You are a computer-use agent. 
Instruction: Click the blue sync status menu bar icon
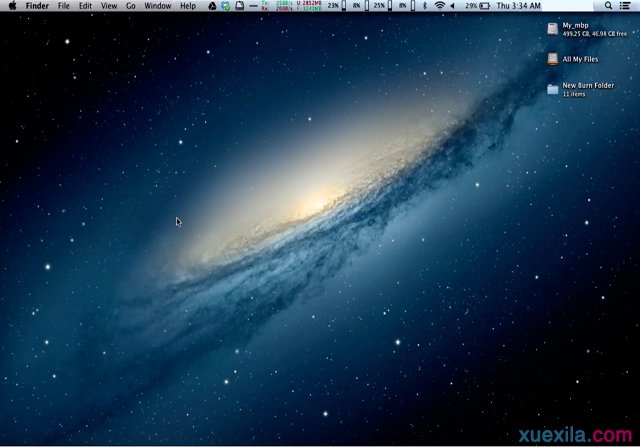225,6
